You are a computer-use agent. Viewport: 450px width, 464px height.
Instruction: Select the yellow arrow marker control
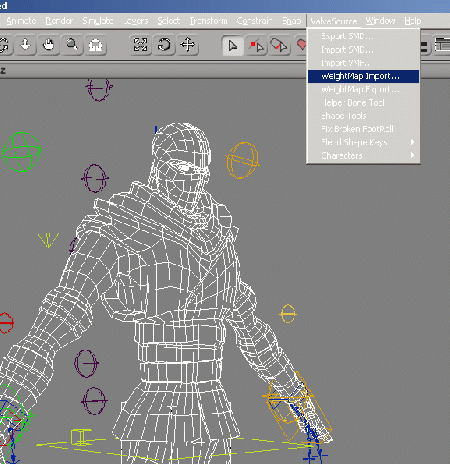48,240
